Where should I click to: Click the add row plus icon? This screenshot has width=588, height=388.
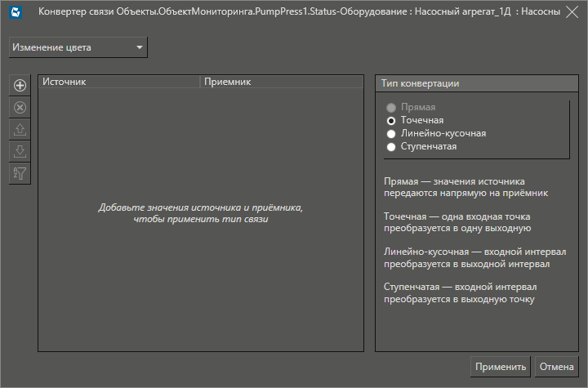click(x=20, y=85)
